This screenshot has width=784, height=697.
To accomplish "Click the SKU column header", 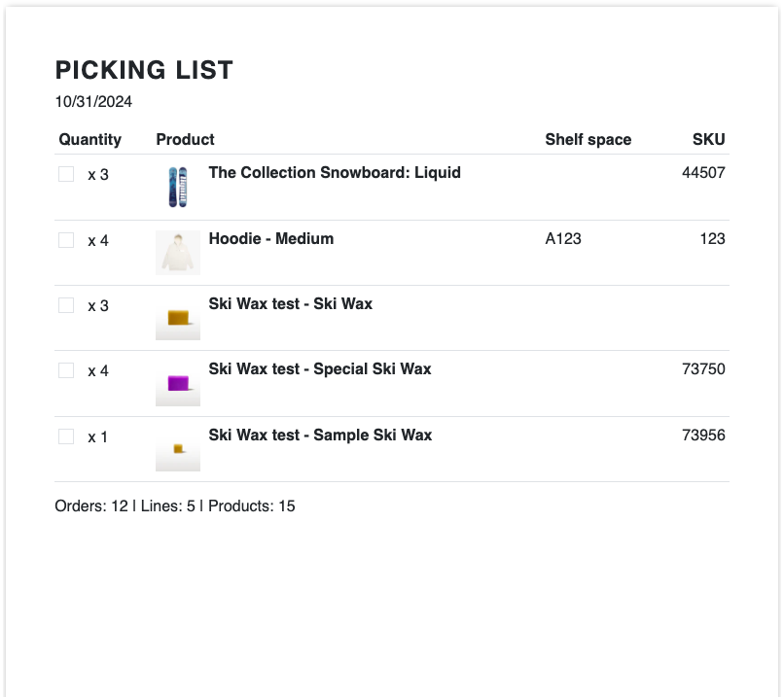I will coord(708,139).
